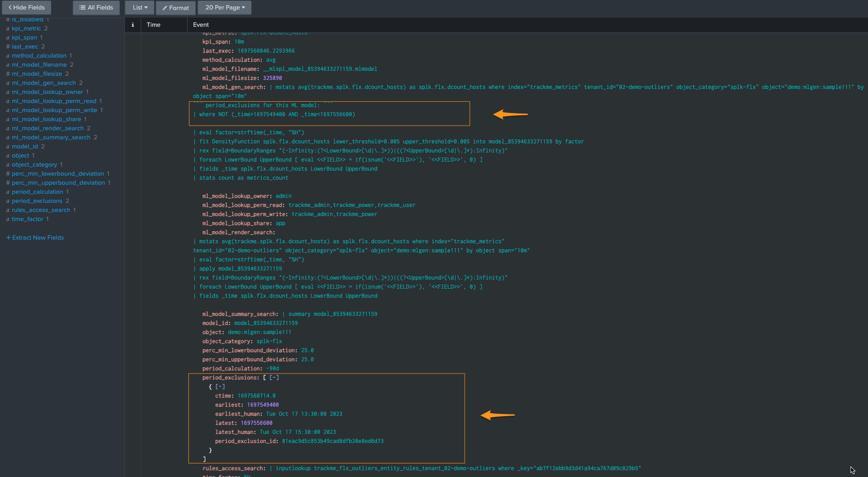Click the period_exclusion_id hash value
This screenshot has height=477, width=868.
click(x=332, y=441)
